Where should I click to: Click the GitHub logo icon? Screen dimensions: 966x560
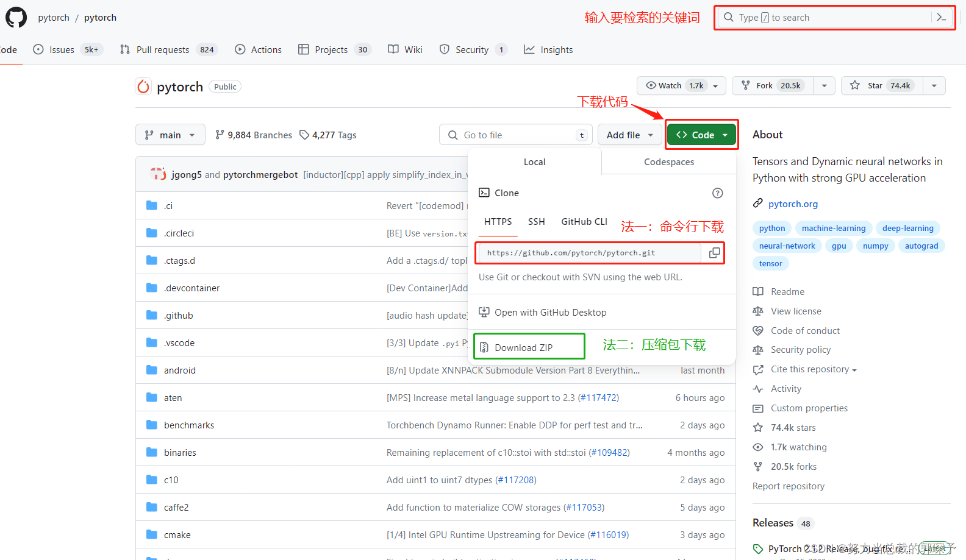(x=16, y=18)
